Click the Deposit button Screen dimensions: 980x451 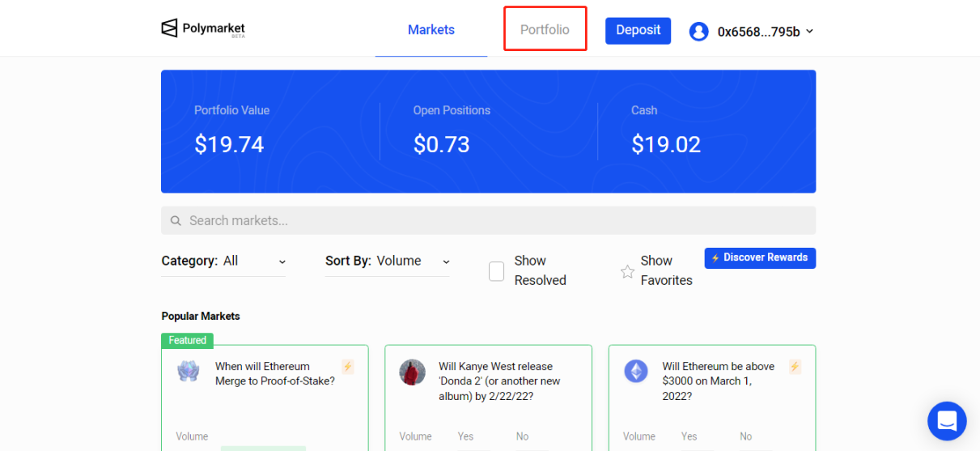tap(638, 31)
